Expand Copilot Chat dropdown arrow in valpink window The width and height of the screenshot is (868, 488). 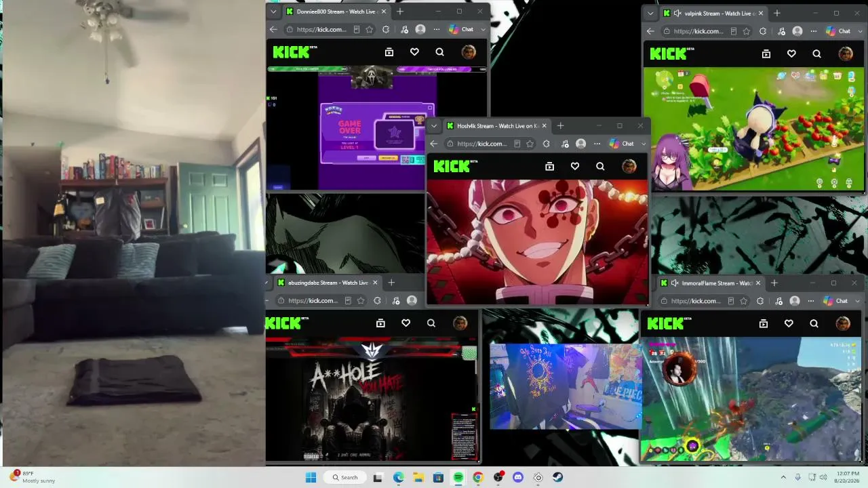861,31
